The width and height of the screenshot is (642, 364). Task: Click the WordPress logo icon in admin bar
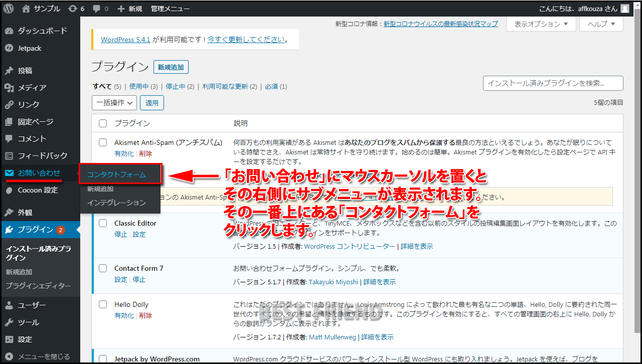[x=10, y=9]
